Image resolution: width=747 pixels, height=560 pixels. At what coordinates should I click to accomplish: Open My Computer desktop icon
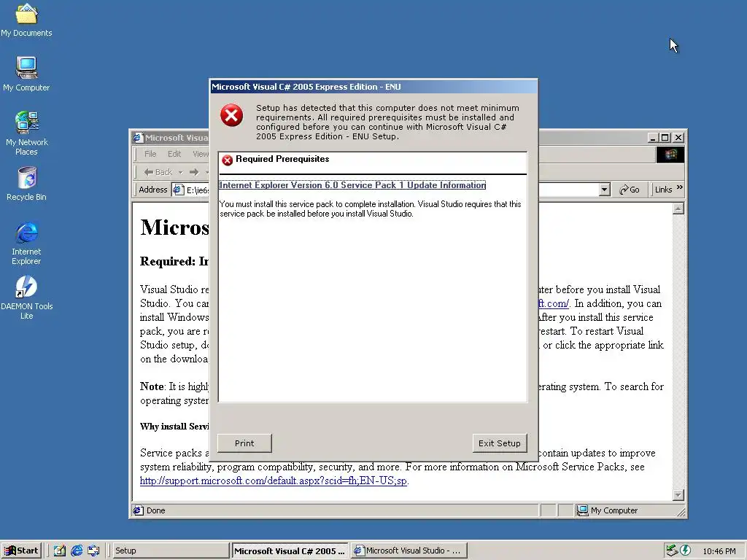coord(26,74)
